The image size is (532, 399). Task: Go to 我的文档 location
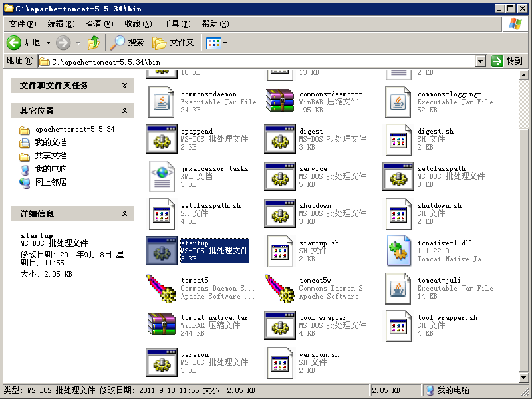click(x=51, y=142)
